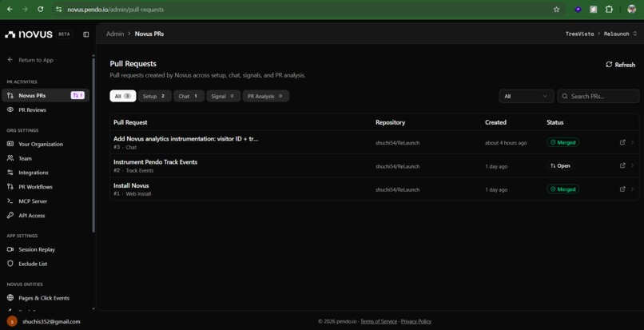Go back in browser history

tap(10, 9)
